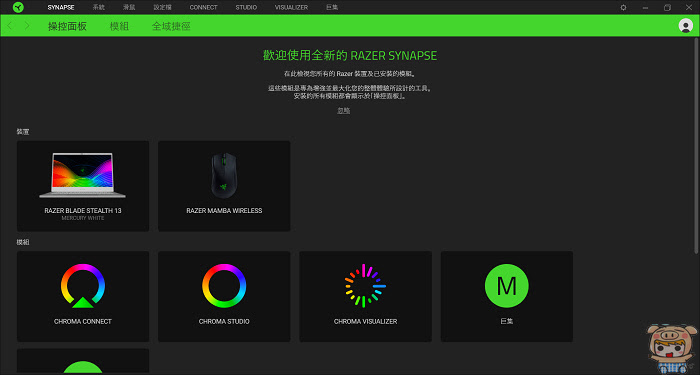700x375 pixels.
Task: Open the settings gear icon
Action: click(x=623, y=8)
